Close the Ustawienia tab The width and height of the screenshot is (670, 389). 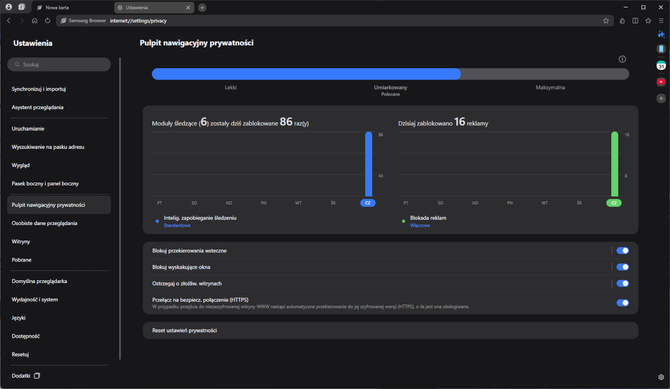(188, 7)
